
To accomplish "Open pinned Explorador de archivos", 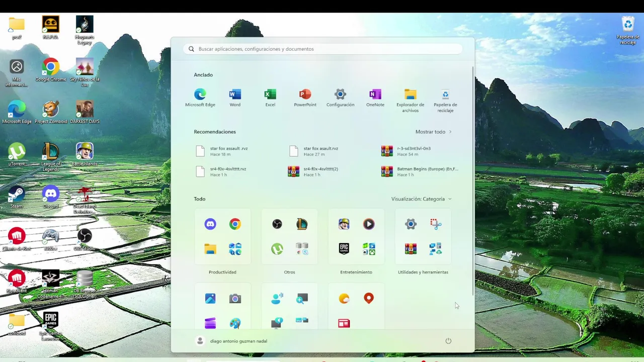I will pos(410,100).
